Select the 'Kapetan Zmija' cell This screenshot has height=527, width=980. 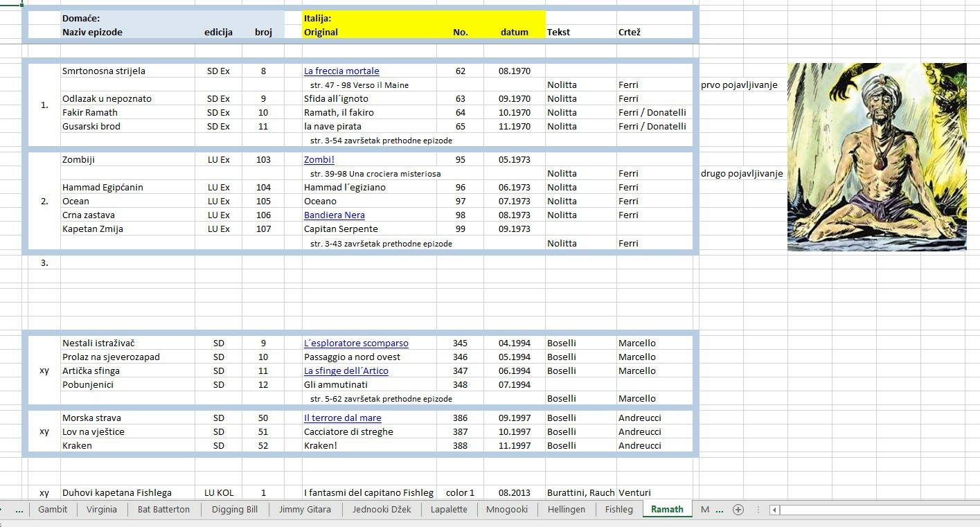(x=127, y=229)
